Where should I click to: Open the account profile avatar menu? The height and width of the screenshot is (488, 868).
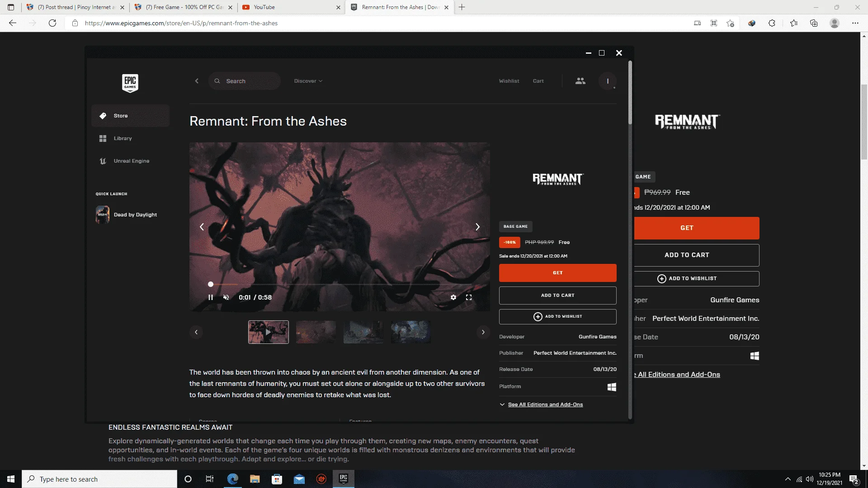click(608, 81)
